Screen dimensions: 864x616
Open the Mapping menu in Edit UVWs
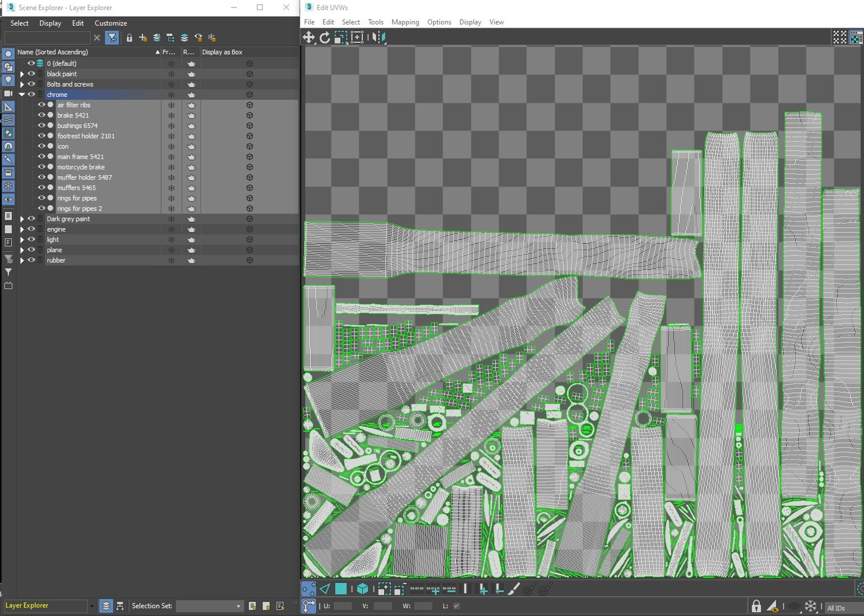(405, 22)
